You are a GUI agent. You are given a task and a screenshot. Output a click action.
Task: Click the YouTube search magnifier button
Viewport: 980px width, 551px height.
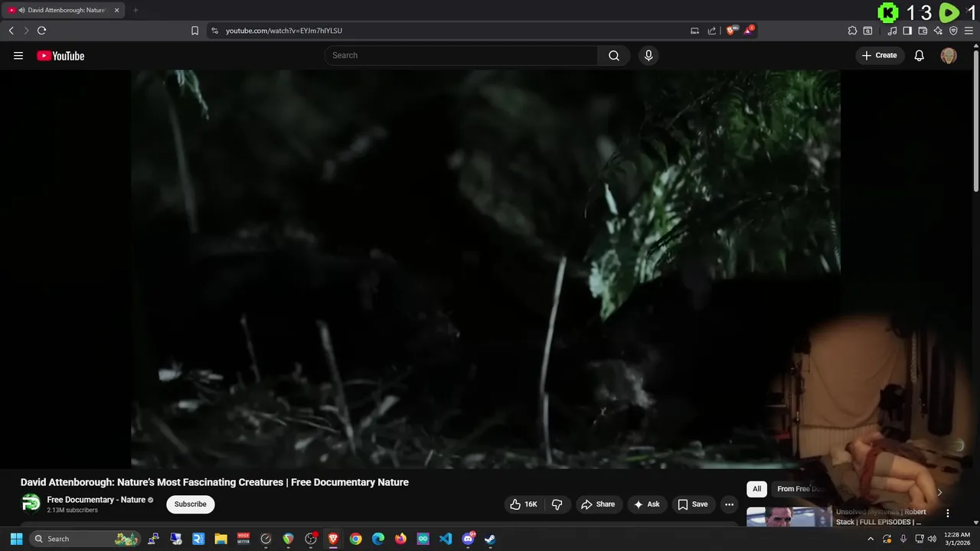pyautogui.click(x=614, y=55)
